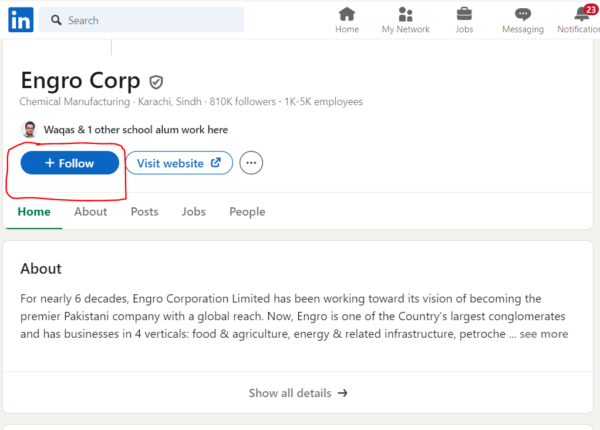Follow the Engro Corp page

tap(70, 163)
